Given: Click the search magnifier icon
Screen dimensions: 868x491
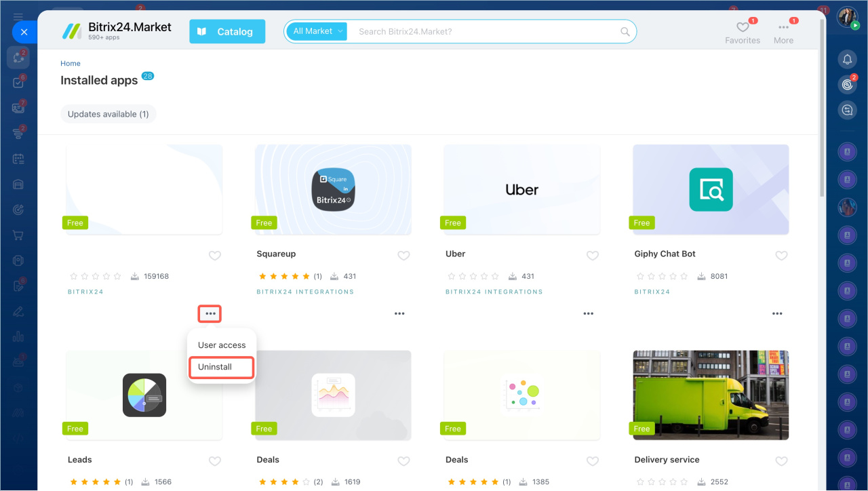Looking at the screenshot, I should (x=625, y=32).
